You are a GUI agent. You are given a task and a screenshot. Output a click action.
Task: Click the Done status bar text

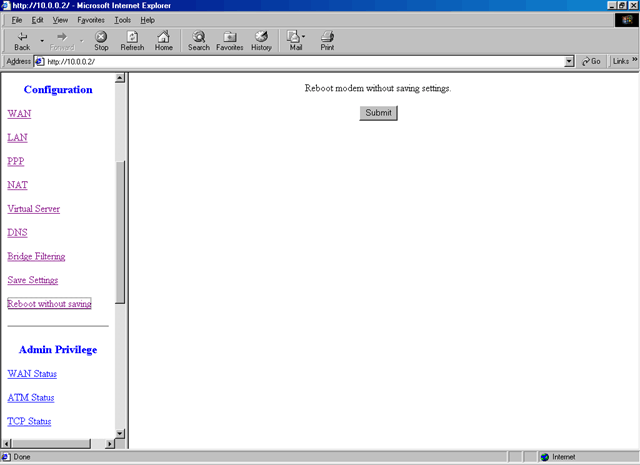(x=22, y=457)
